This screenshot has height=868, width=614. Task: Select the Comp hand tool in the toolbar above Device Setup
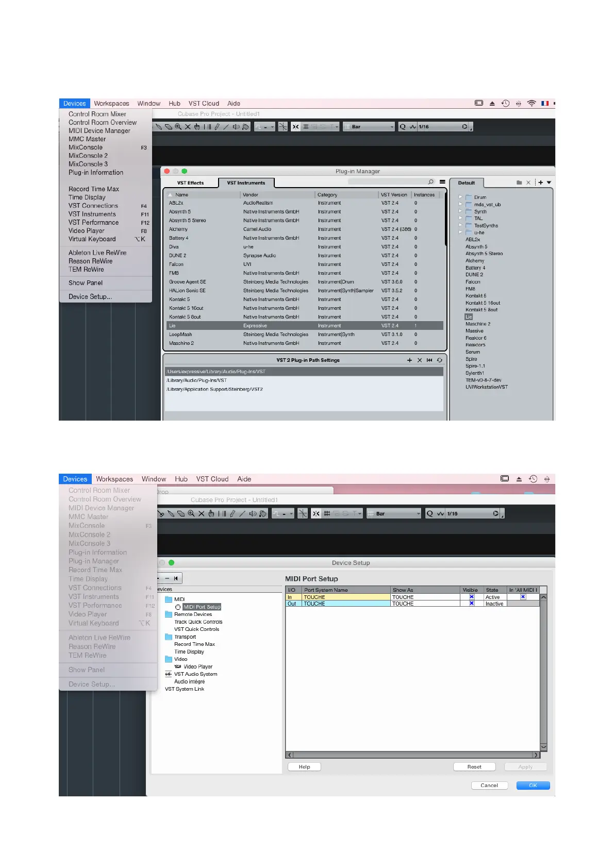(x=211, y=514)
